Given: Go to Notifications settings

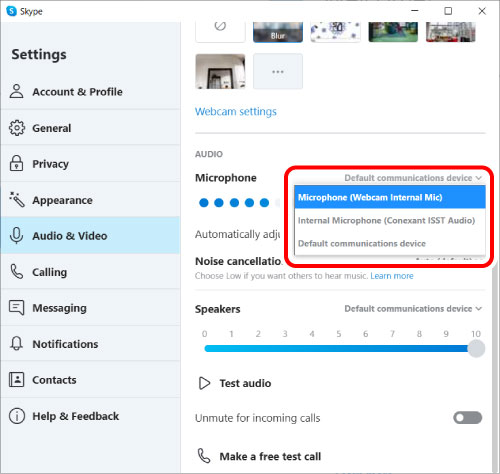Looking at the screenshot, I should point(90,344).
